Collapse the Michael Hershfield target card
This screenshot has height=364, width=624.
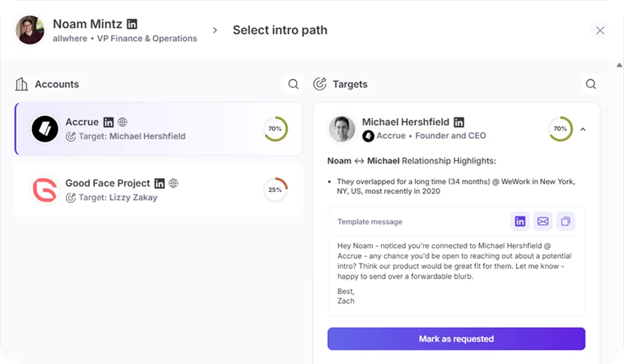(x=583, y=129)
